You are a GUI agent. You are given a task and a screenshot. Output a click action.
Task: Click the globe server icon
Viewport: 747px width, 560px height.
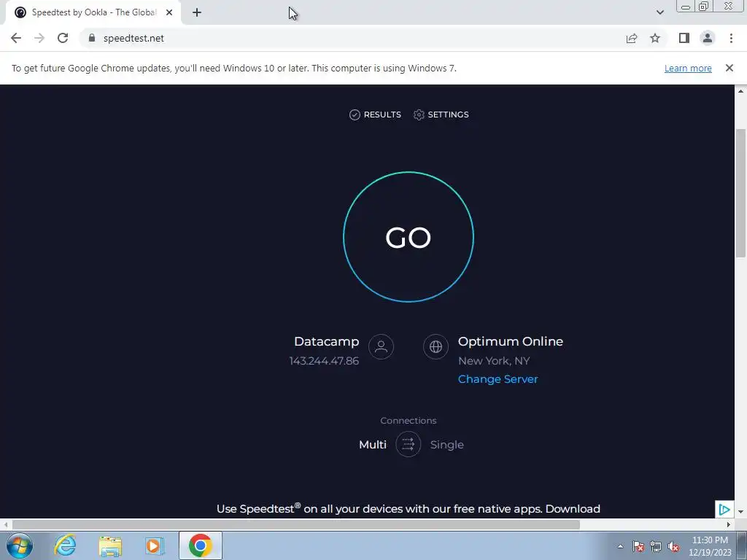[x=436, y=346]
